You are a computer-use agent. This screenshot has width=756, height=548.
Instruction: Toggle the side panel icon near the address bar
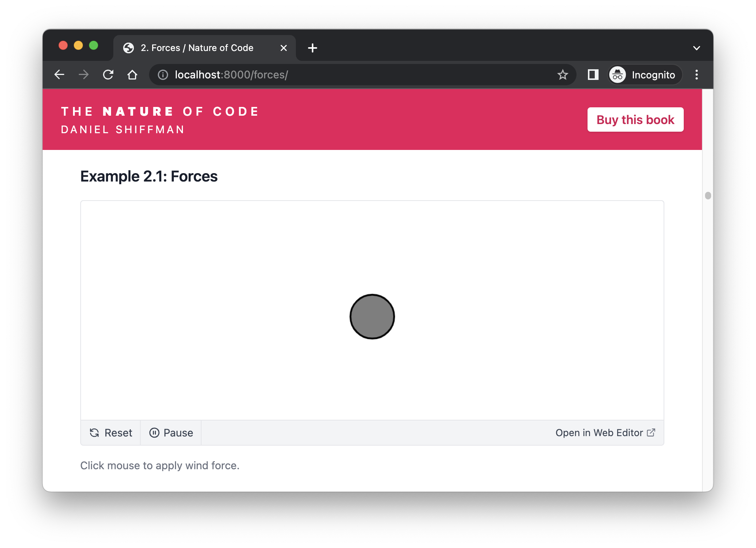click(592, 75)
